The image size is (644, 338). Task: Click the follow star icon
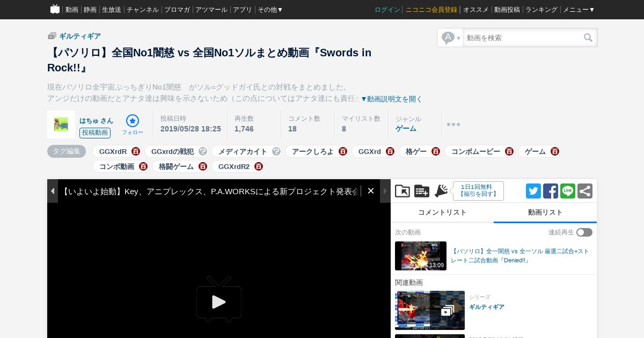coord(133,121)
